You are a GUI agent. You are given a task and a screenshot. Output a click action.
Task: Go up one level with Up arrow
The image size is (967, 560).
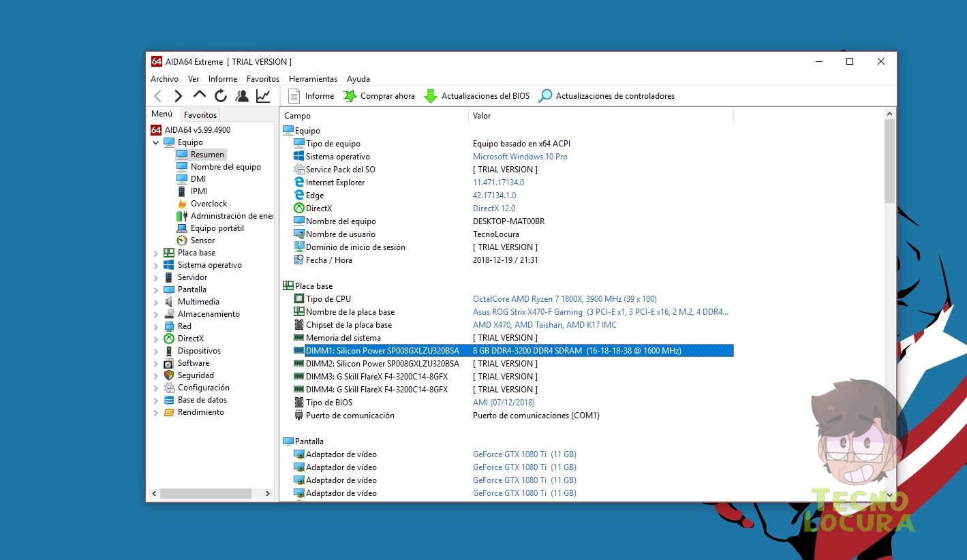tap(199, 95)
